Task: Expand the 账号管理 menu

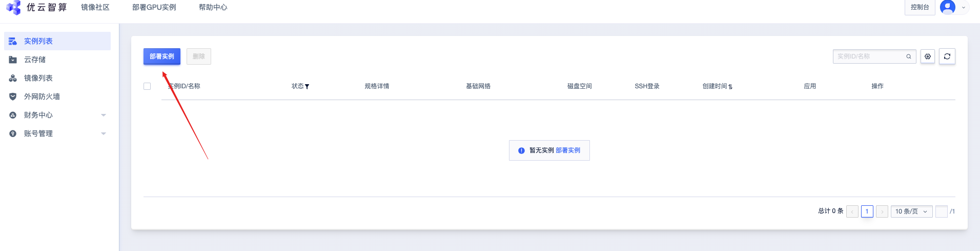Action: coord(104,133)
